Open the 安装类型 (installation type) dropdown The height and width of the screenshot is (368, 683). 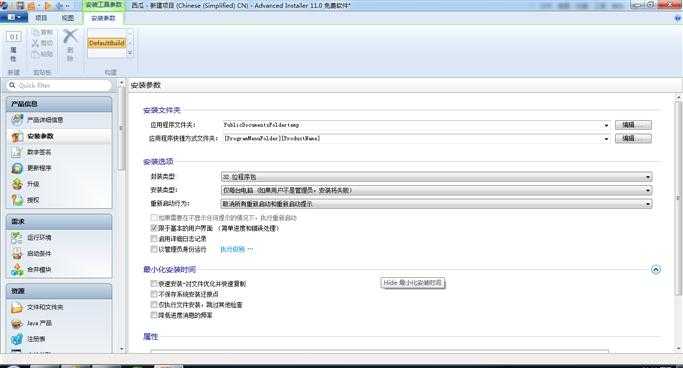436,190
